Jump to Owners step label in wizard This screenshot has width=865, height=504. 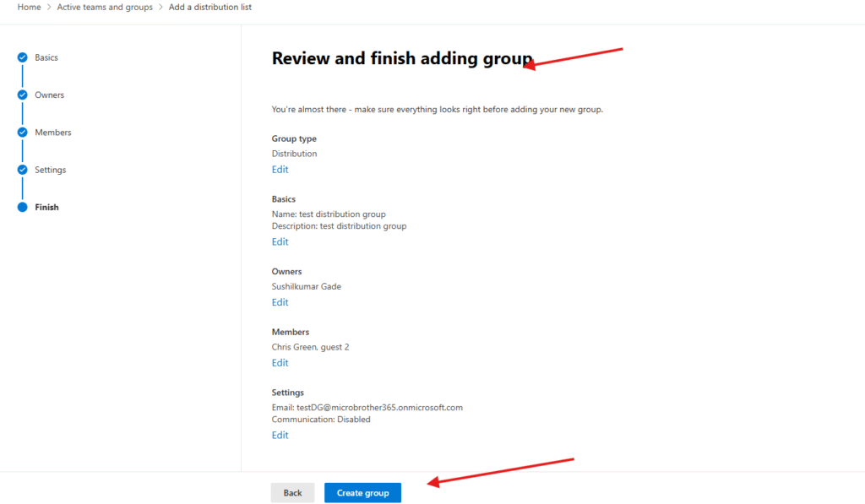tap(49, 95)
